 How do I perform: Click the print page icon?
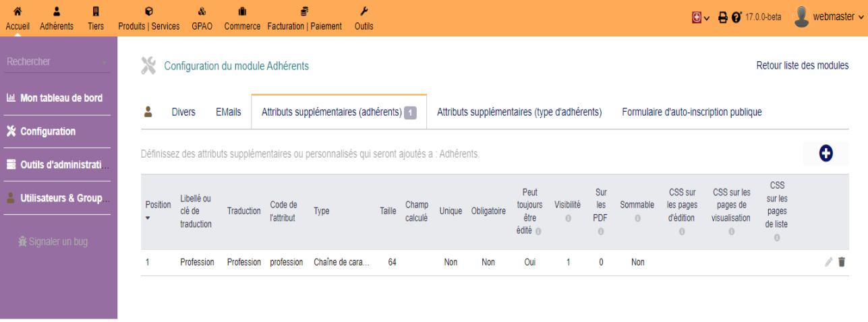(x=723, y=18)
